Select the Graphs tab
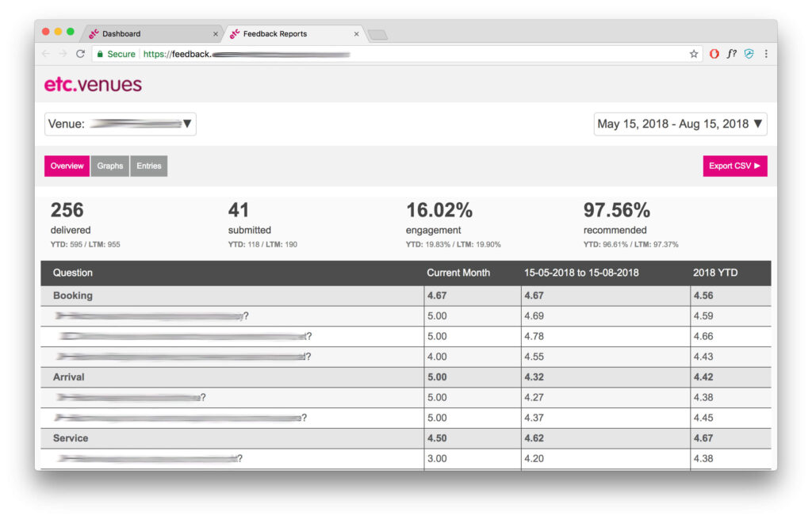This screenshot has width=812, height=520. click(x=110, y=166)
